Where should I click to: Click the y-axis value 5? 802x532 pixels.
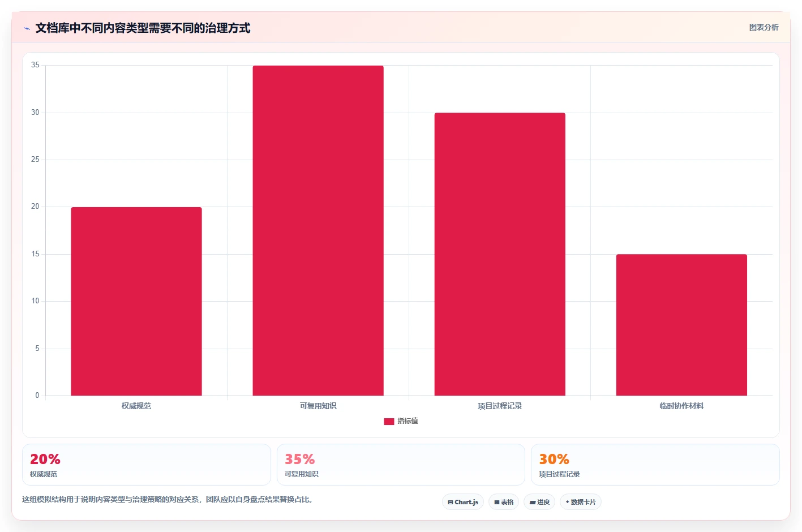click(x=37, y=349)
